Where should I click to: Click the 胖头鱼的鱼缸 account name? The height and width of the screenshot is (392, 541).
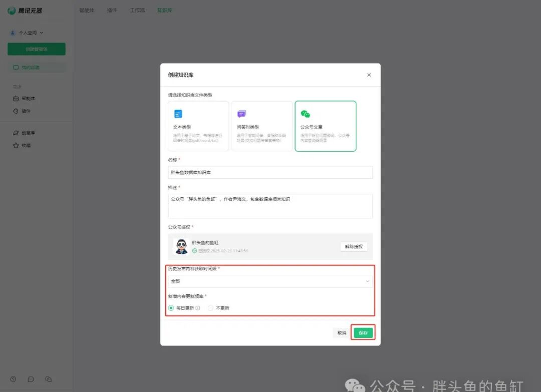(205, 243)
